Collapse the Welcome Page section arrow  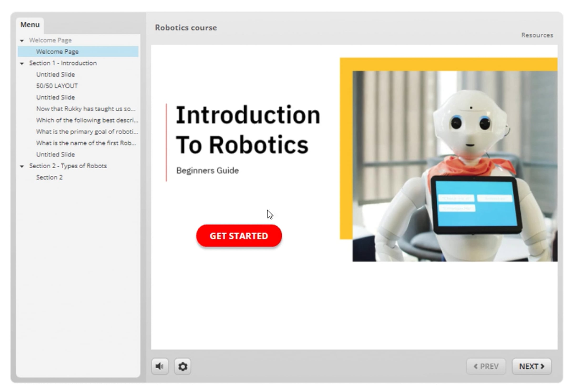(x=22, y=40)
